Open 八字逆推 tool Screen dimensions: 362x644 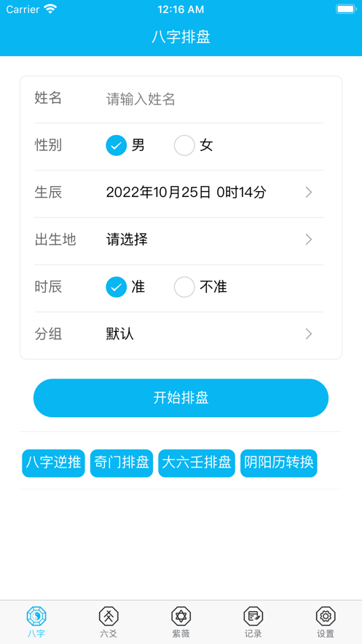pyautogui.click(x=53, y=463)
